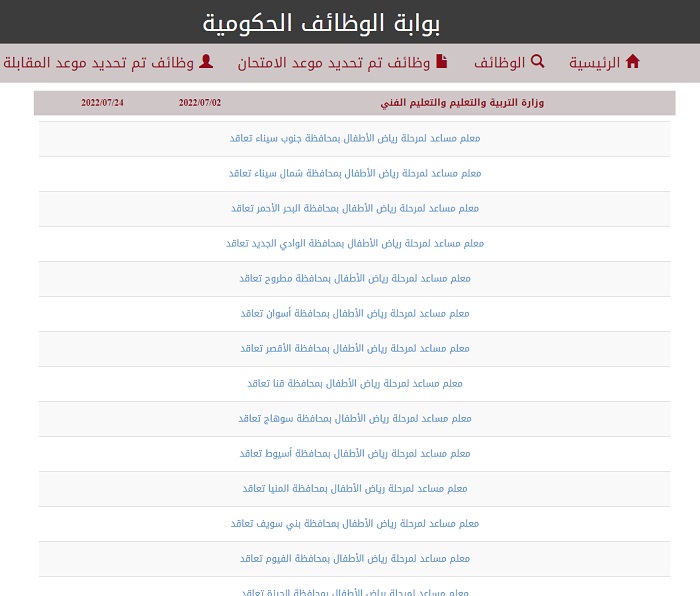Click the document icon for exam-date jobs
Screen dimensions: 700x596
point(442,62)
